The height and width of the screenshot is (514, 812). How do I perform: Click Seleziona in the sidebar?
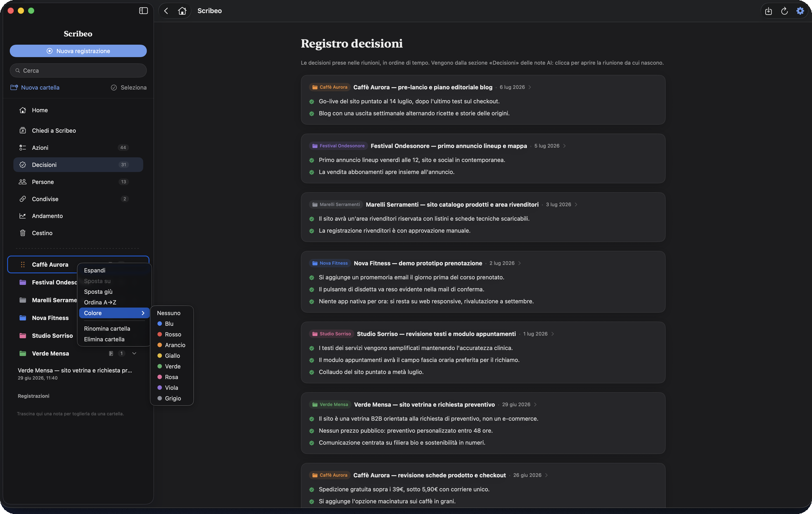tap(129, 88)
